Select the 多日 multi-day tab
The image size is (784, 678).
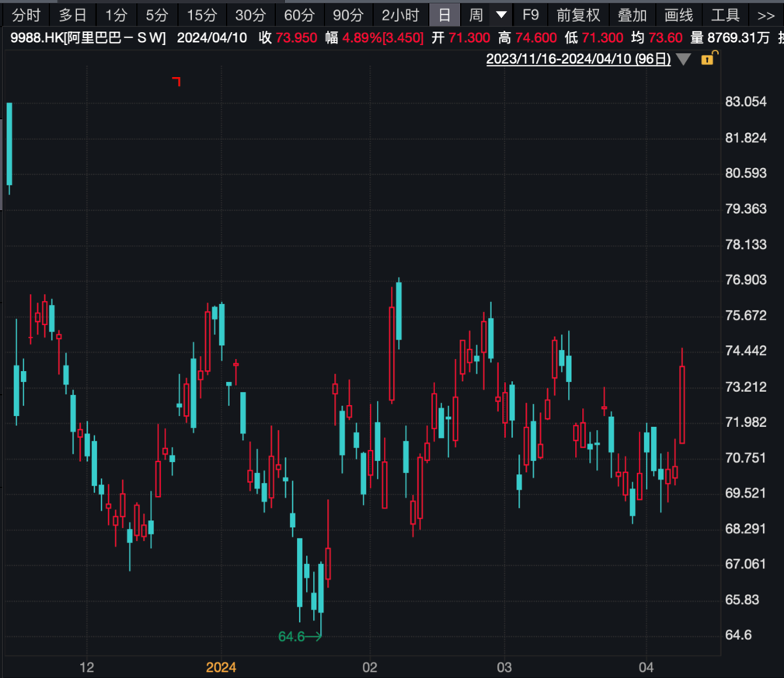click(73, 15)
